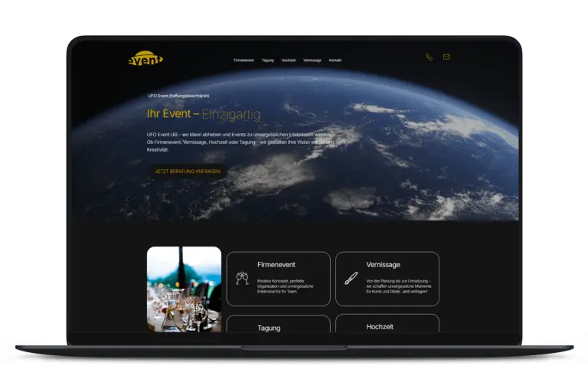Click the 'UFO Event (haftungsbeschränkt)' subtitle text
The image size is (588, 392).
coord(178,96)
